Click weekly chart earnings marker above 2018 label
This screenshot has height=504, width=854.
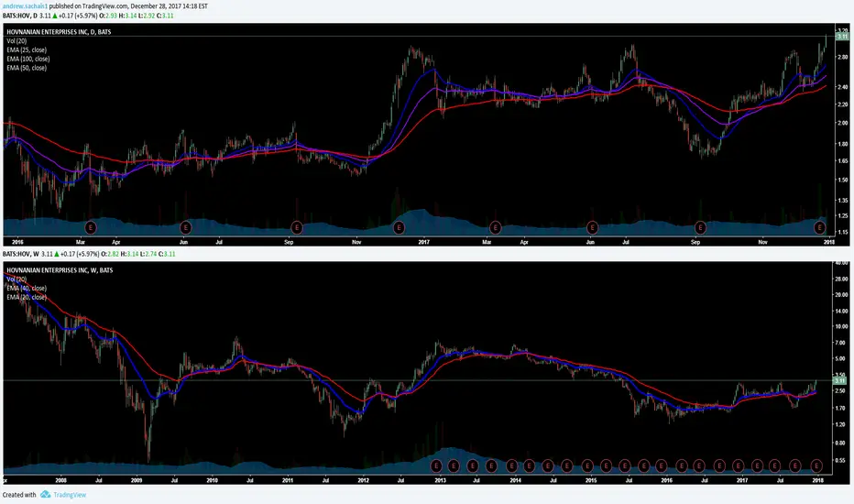(816, 466)
